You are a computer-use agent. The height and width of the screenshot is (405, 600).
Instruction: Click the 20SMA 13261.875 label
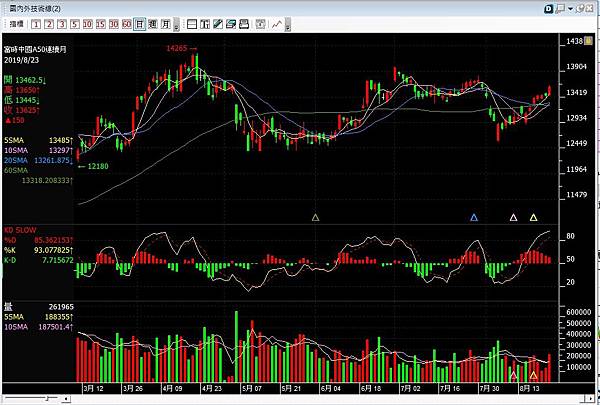tap(39, 160)
